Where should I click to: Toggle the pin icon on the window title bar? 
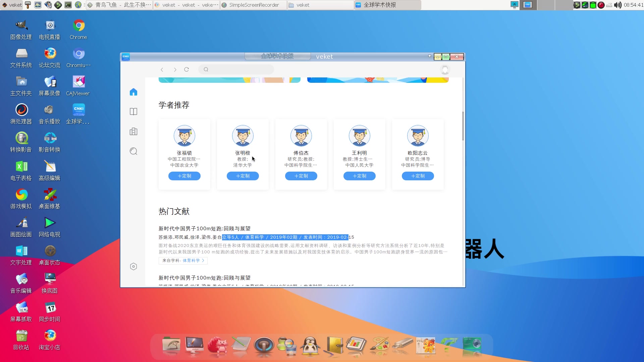pyautogui.click(x=430, y=56)
